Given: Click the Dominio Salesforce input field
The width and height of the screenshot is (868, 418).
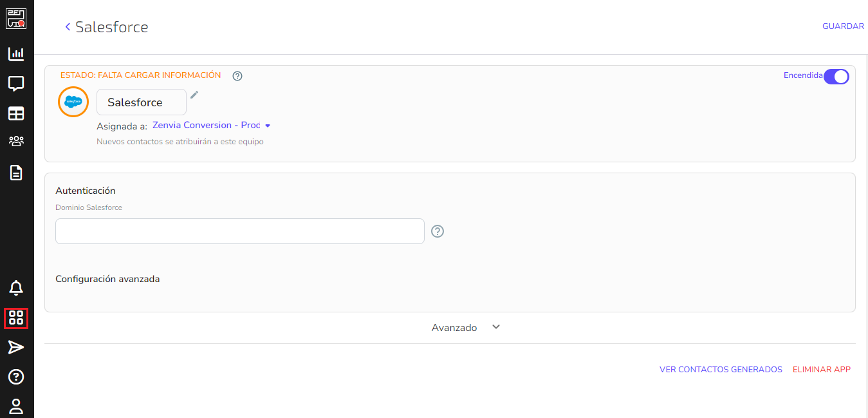Looking at the screenshot, I should pos(240,231).
